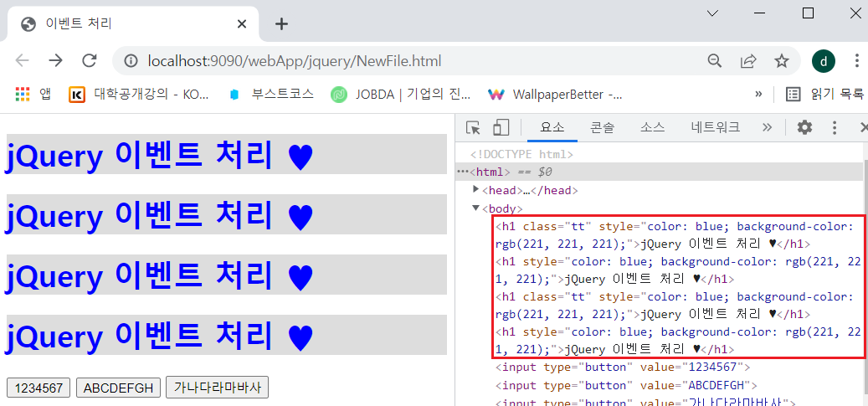This screenshot has height=406, width=868.
Task: Show more DevTools tabs with »
Action: (767, 127)
